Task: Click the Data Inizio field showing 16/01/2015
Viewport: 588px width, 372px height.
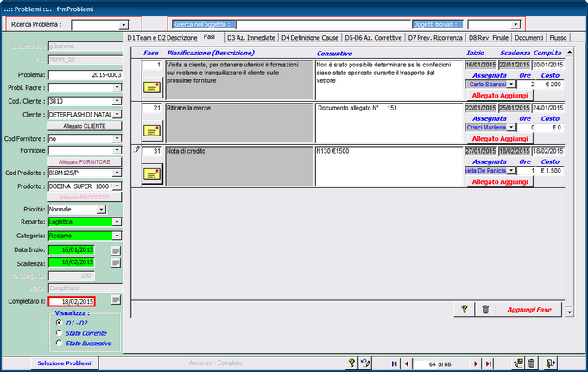Action: point(72,249)
